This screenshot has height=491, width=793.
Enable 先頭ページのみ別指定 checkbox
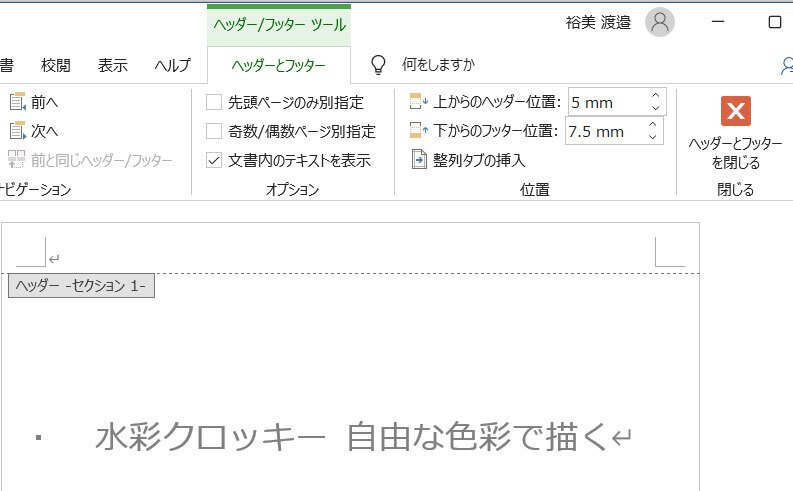pyautogui.click(x=214, y=102)
